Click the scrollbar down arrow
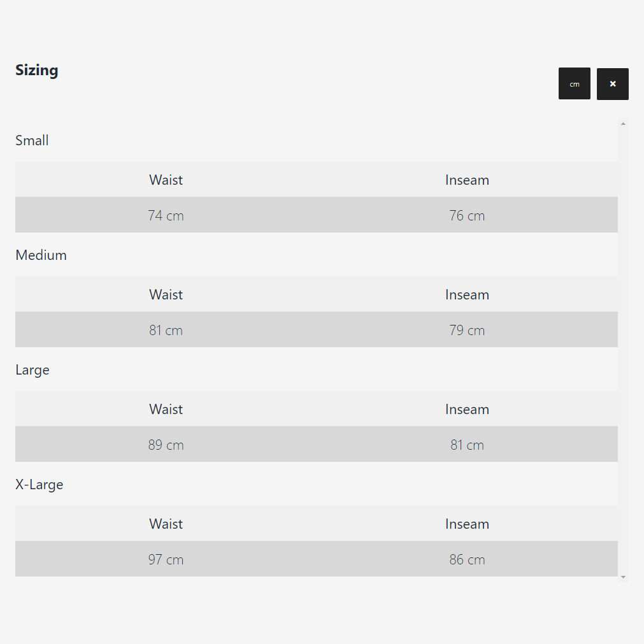 click(x=623, y=577)
